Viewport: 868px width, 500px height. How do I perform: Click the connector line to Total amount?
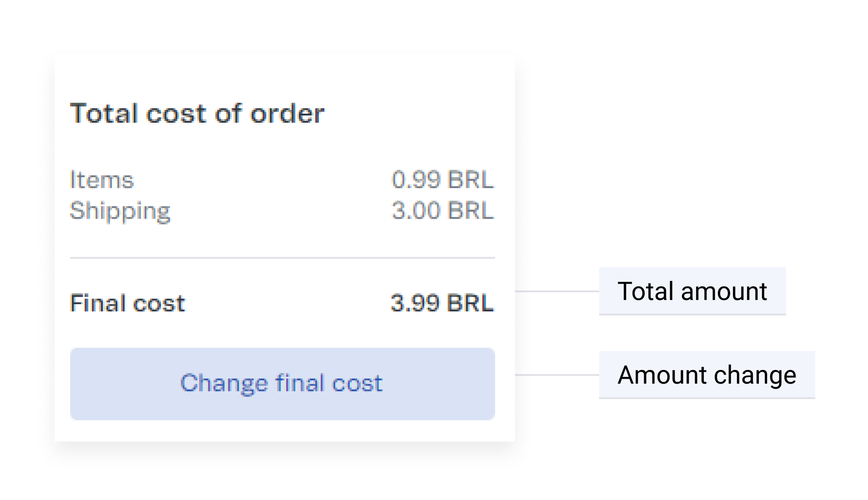click(x=557, y=291)
